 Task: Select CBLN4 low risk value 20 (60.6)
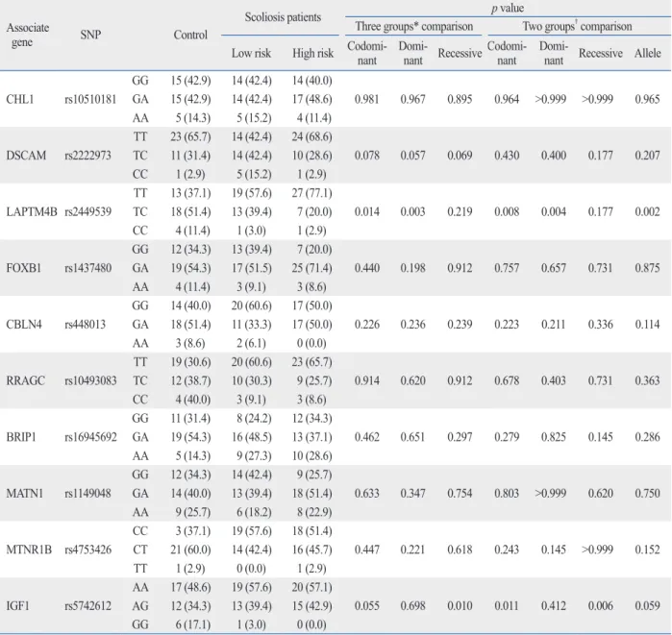coord(252,305)
